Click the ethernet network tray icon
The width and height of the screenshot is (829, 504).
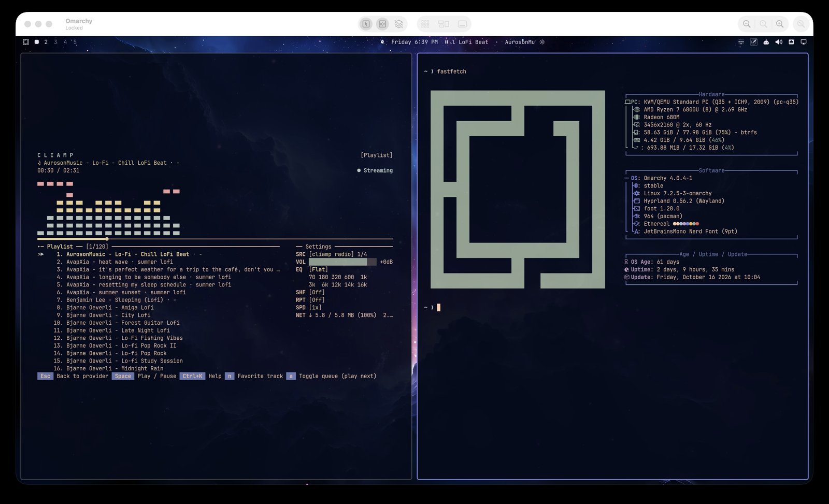(791, 42)
